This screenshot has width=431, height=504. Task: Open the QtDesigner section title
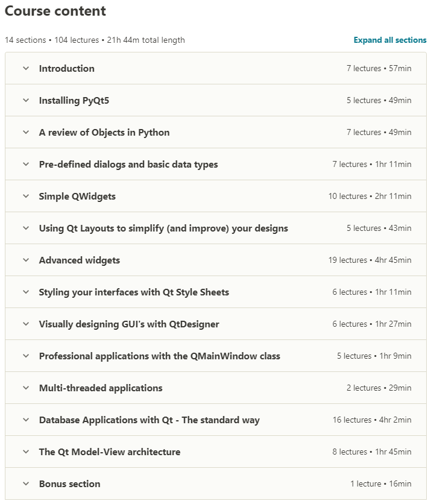(x=129, y=324)
